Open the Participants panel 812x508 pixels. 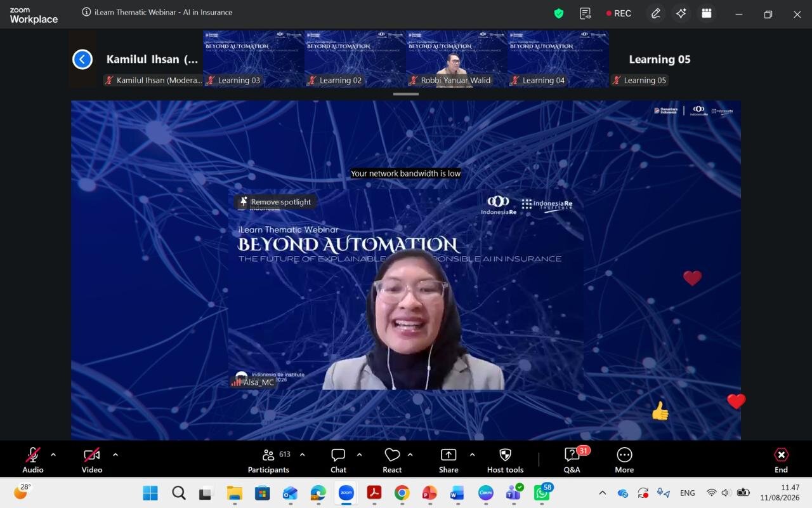click(x=269, y=460)
